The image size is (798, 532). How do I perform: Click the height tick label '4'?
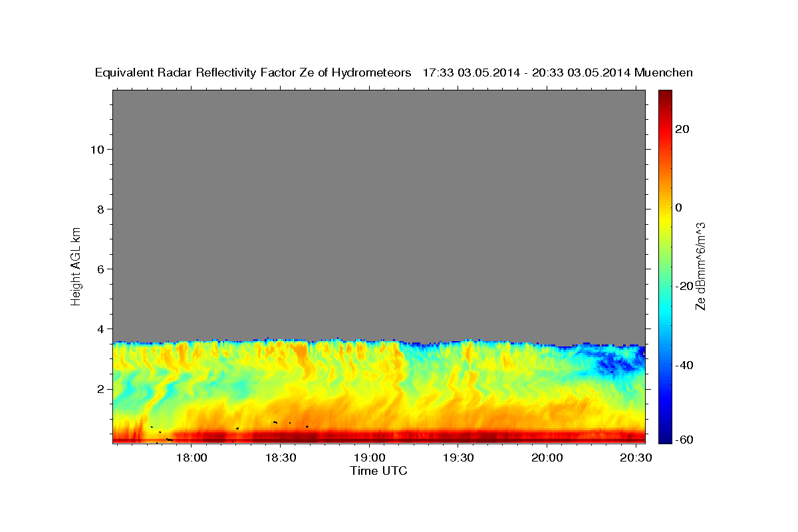100,329
